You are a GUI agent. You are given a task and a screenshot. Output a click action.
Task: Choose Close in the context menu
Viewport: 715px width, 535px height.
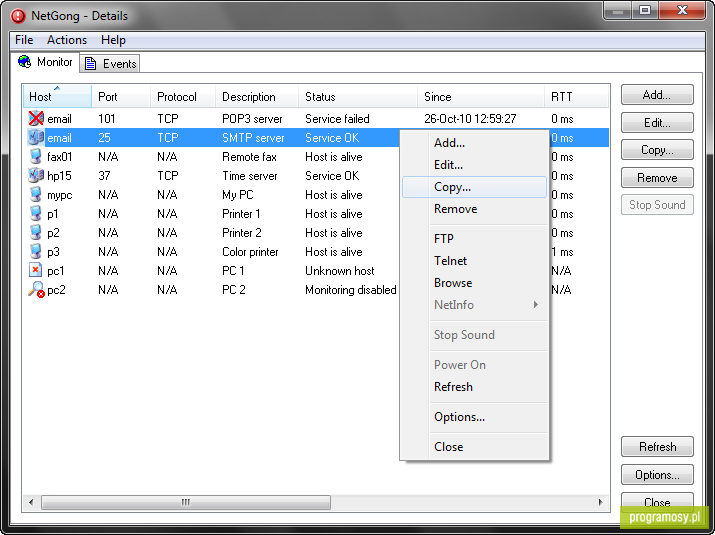coord(474,447)
